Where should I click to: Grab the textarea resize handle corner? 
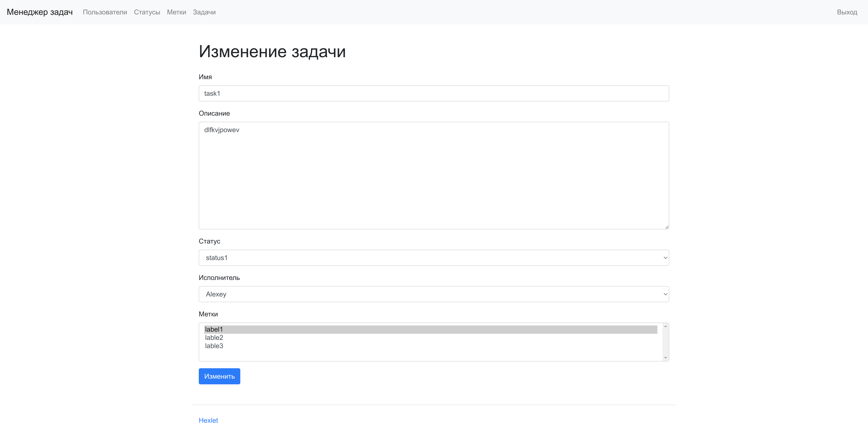(x=666, y=227)
